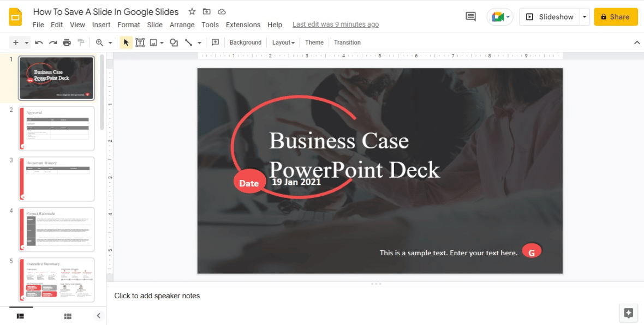Print using the printer icon
Image resolution: width=644 pixels, height=325 pixels.
(x=67, y=43)
